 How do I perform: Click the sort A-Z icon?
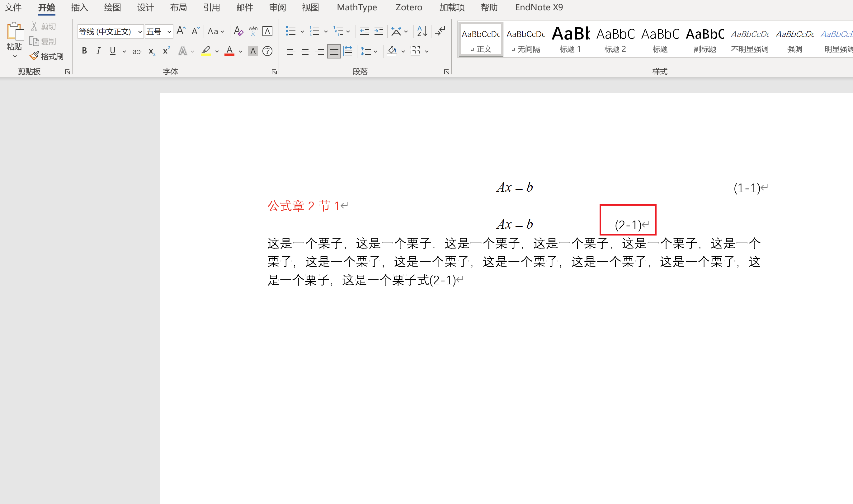422,31
